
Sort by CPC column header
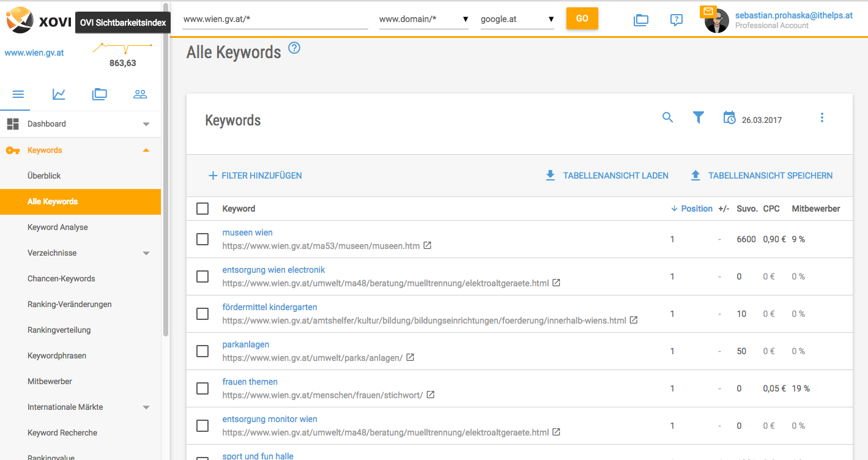coord(771,209)
